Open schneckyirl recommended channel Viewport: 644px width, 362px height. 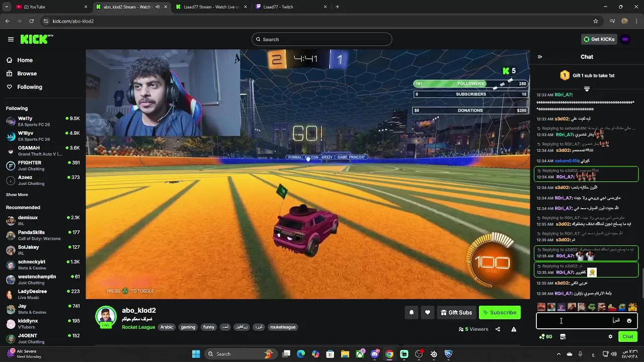[43, 264]
